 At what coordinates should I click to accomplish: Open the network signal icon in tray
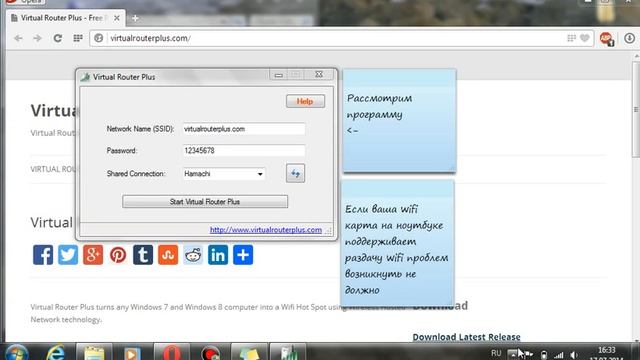pyautogui.click(x=559, y=355)
